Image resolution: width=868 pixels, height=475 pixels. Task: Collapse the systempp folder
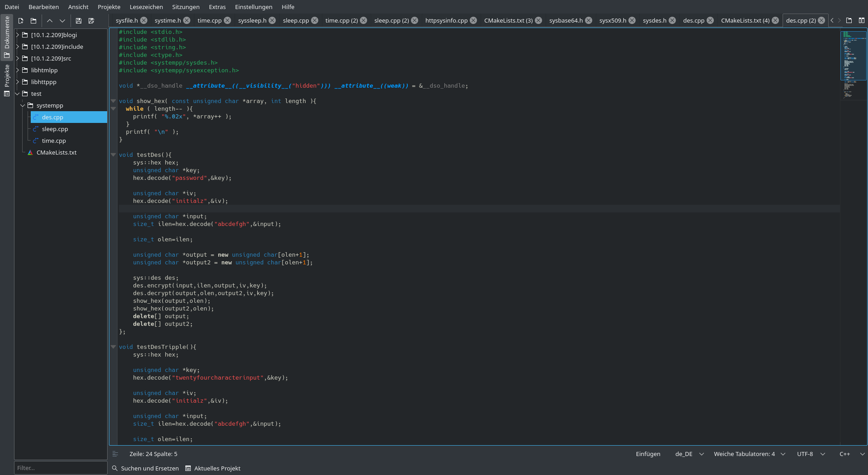(23, 105)
